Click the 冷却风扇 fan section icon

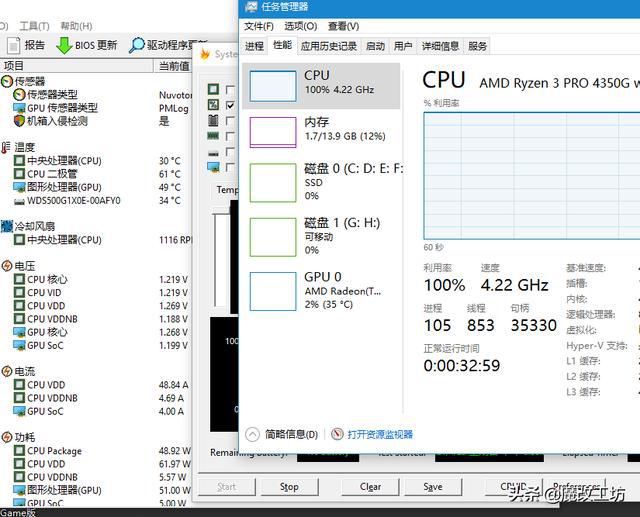click(7, 226)
